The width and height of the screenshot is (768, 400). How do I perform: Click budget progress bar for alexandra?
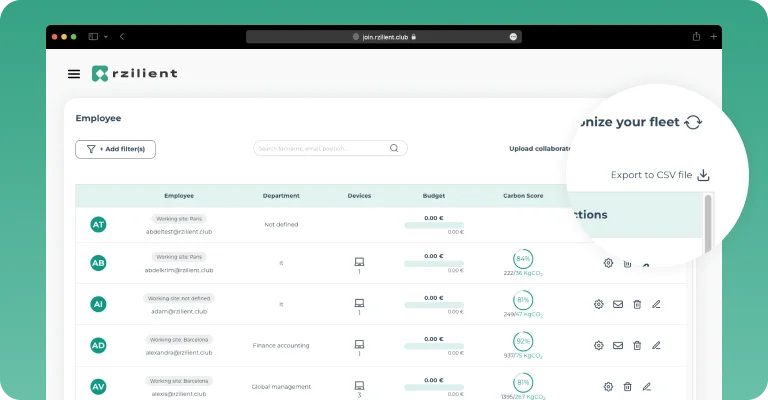click(x=434, y=346)
